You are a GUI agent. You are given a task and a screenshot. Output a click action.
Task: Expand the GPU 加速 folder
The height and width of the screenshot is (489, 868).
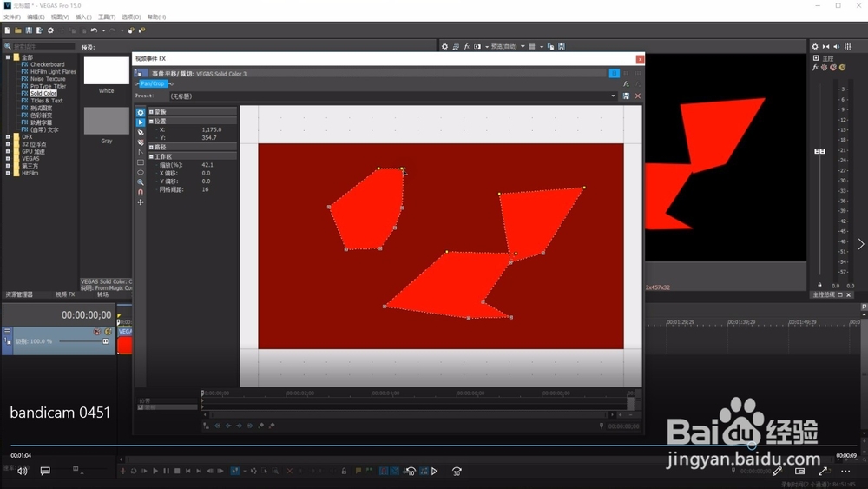(8, 151)
